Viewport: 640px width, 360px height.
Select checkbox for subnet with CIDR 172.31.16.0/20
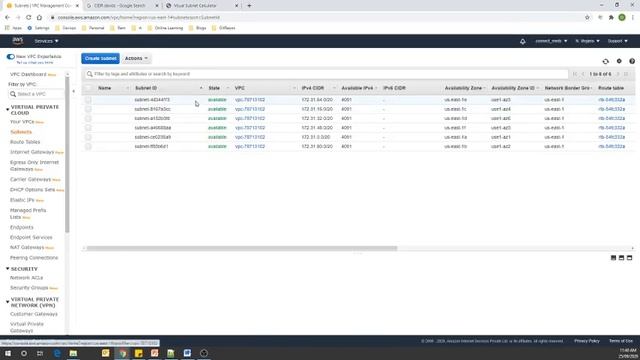pos(88,109)
